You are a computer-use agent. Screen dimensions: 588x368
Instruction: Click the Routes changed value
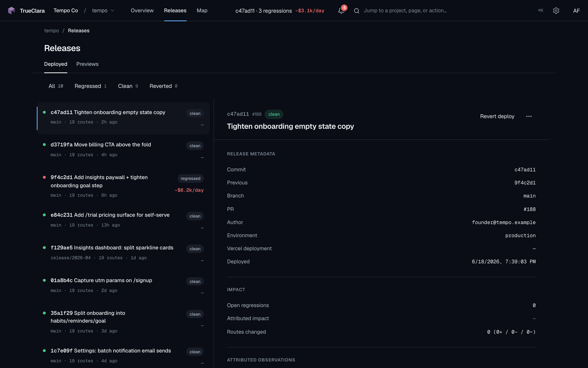pos(511,332)
